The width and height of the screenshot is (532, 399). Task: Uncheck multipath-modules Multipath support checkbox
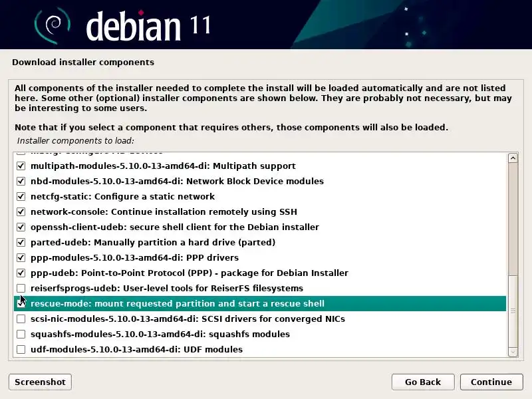[21, 166]
